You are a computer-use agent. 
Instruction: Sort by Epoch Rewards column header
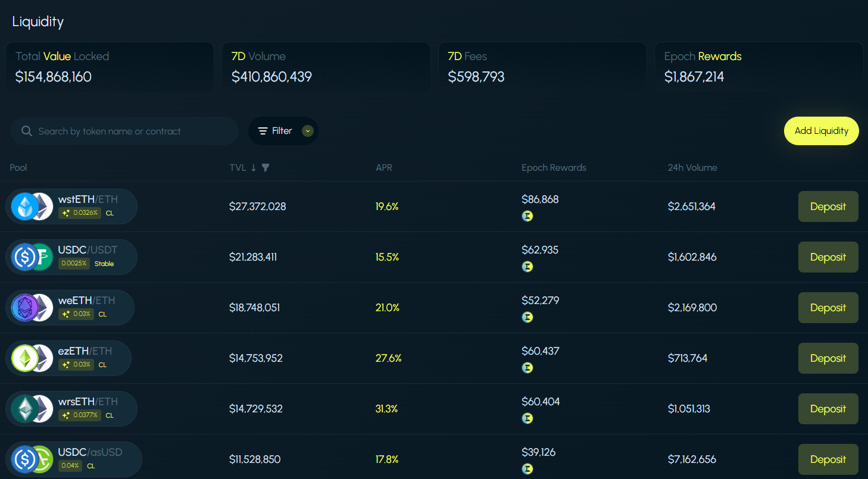point(554,168)
